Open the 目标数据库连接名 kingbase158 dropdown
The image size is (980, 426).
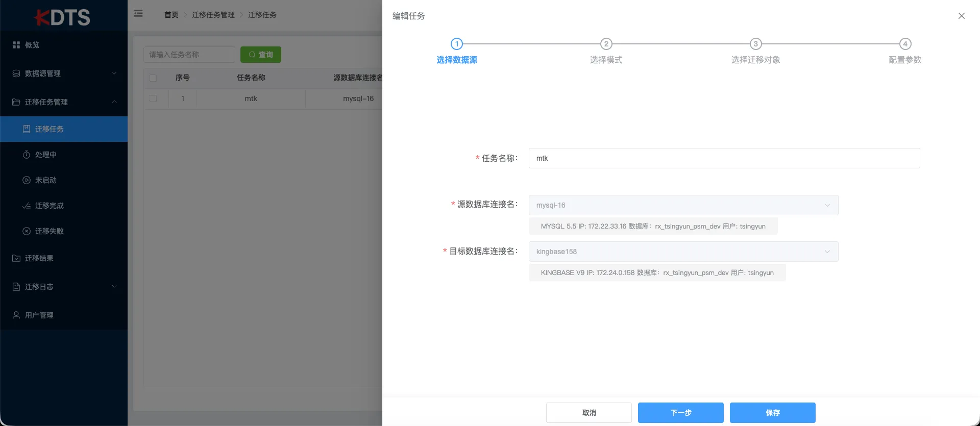pos(683,252)
